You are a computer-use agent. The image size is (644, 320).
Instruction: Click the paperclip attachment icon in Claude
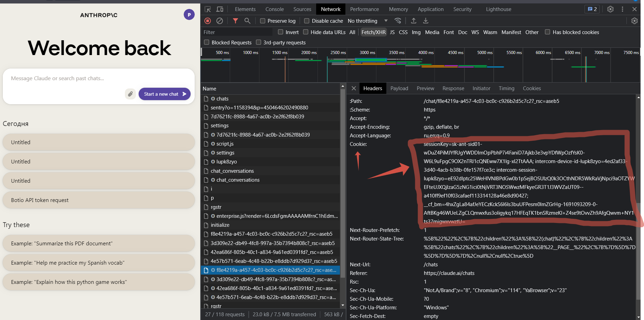[x=130, y=94]
